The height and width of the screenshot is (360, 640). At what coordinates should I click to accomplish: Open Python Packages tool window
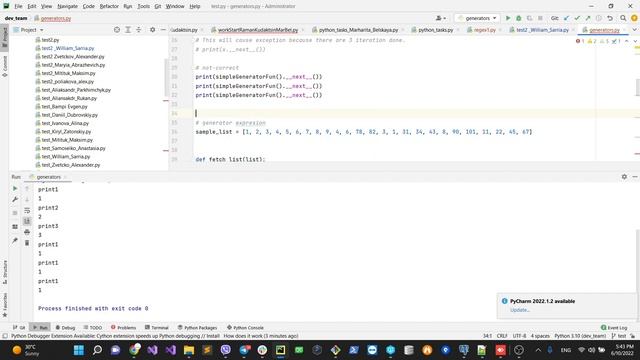coord(197,327)
